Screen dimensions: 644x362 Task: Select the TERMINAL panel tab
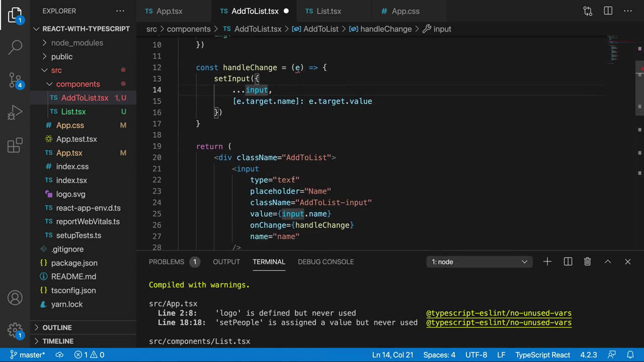(x=269, y=261)
